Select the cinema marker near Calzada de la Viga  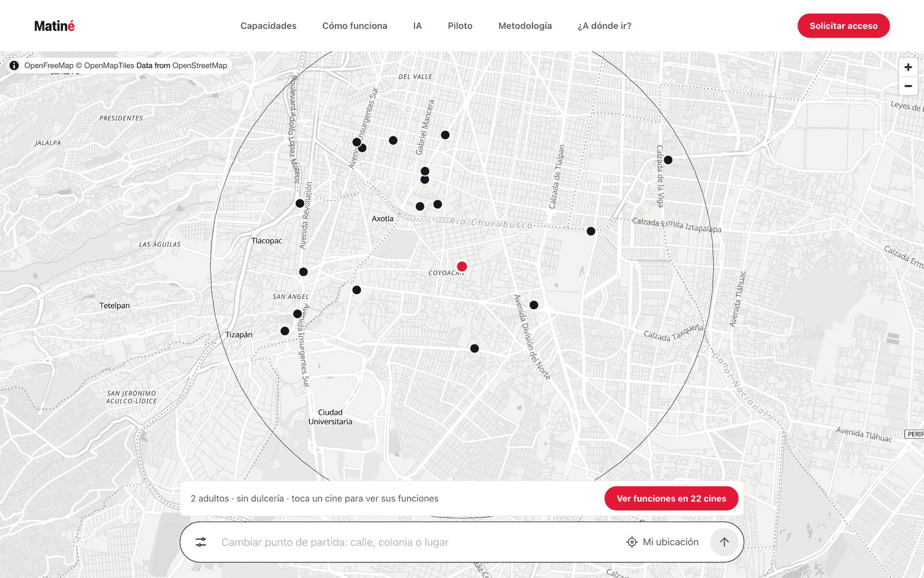tap(668, 160)
